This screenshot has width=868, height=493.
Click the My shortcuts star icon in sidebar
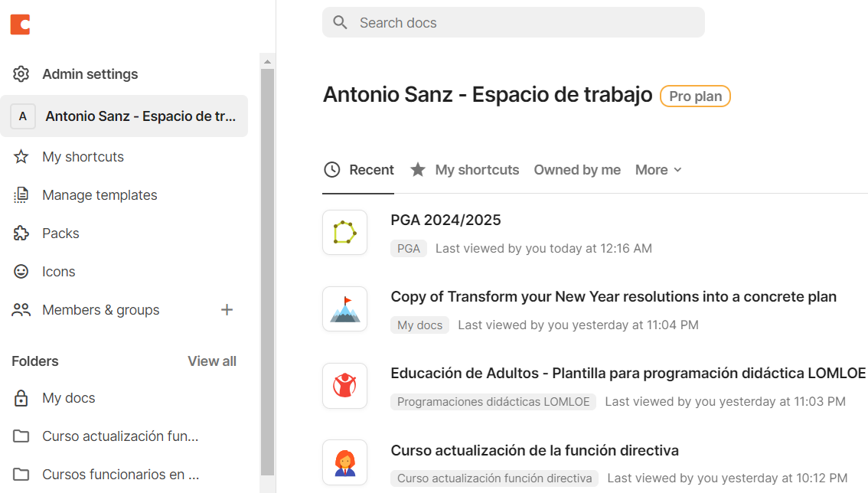21,157
